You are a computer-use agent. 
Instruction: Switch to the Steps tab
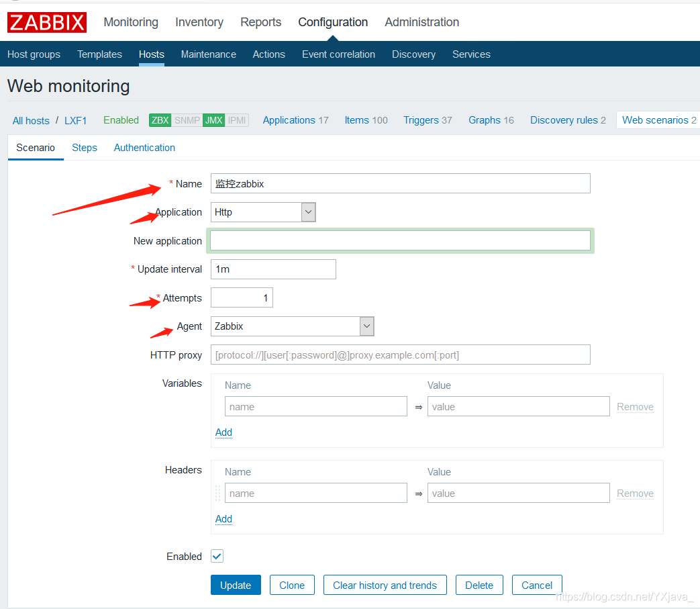tap(85, 148)
